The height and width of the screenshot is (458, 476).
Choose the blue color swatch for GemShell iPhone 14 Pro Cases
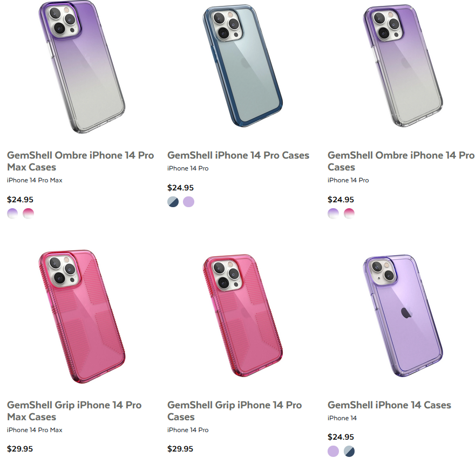[x=173, y=201]
